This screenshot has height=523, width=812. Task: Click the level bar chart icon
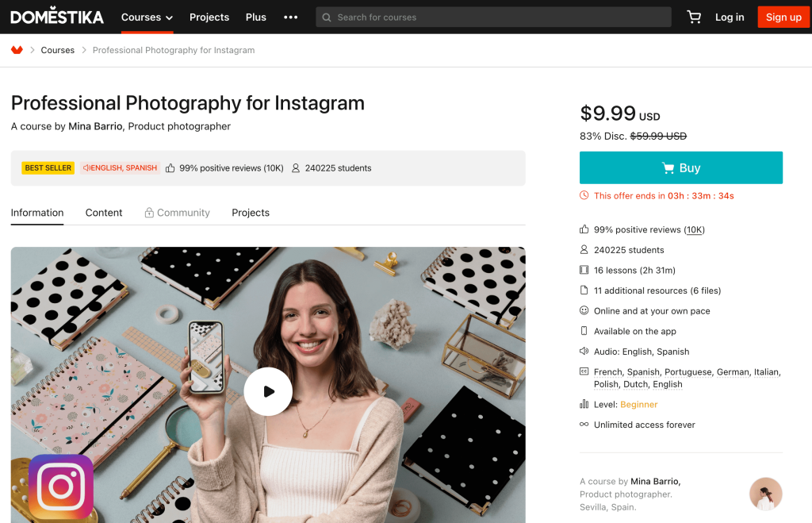pyautogui.click(x=584, y=404)
